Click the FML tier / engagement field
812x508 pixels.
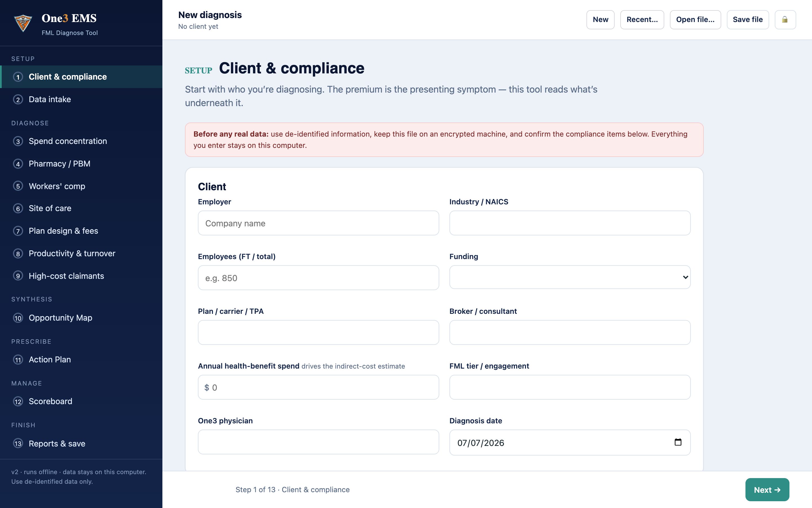click(x=570, y=387)
